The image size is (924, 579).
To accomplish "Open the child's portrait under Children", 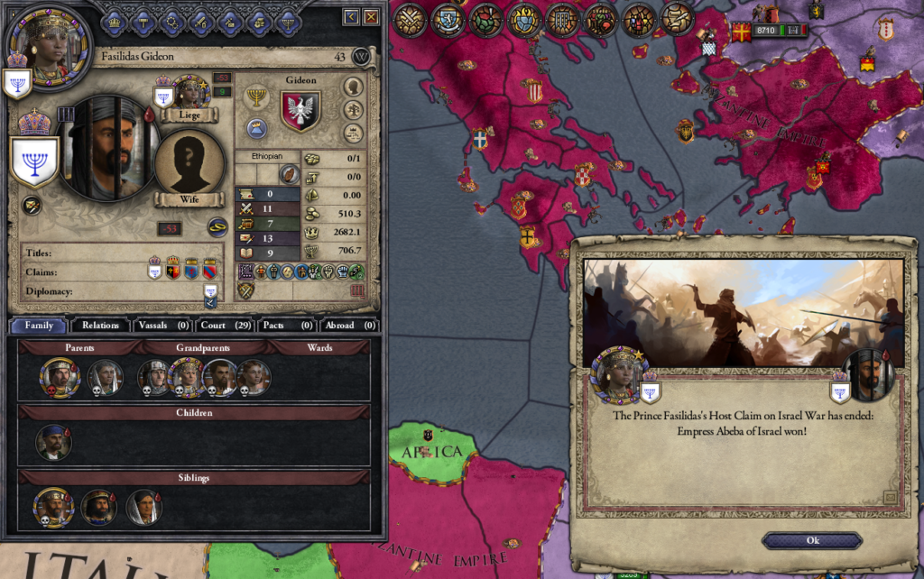I will click(x=53, y=442).
